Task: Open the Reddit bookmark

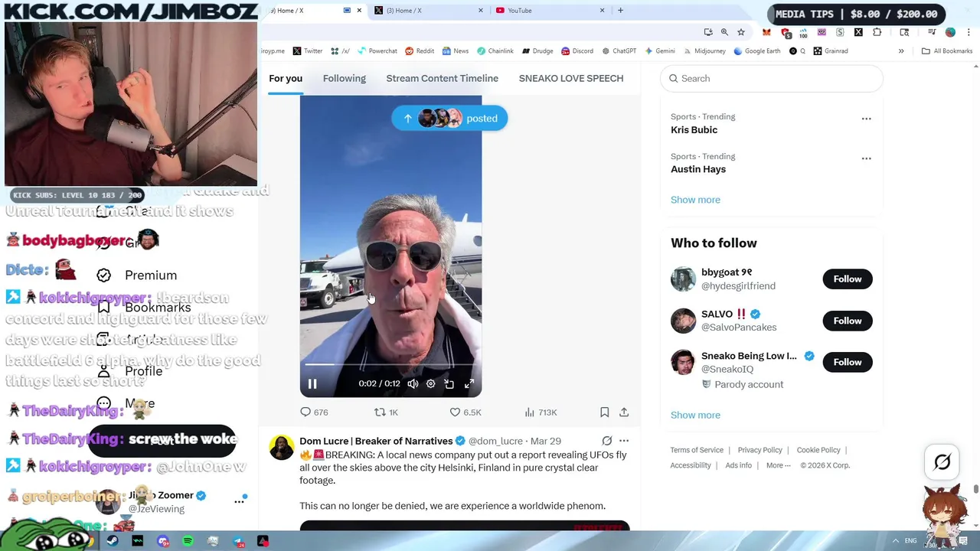Action: 420,51
